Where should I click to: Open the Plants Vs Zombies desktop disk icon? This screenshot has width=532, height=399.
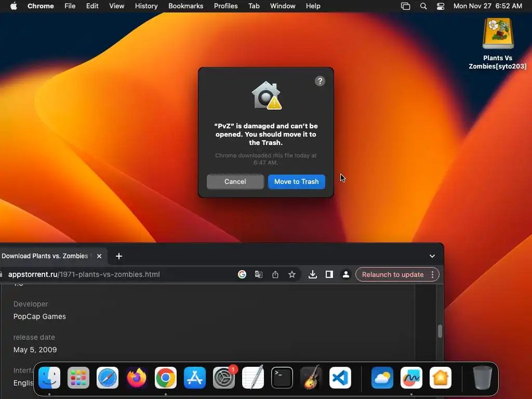pyautogui.click(x=498, y=34)
